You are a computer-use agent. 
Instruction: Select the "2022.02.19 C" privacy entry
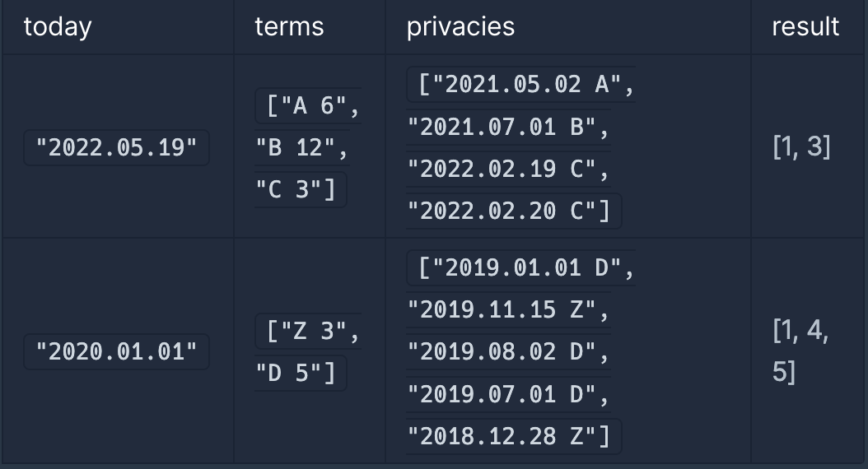pos(508,169)
